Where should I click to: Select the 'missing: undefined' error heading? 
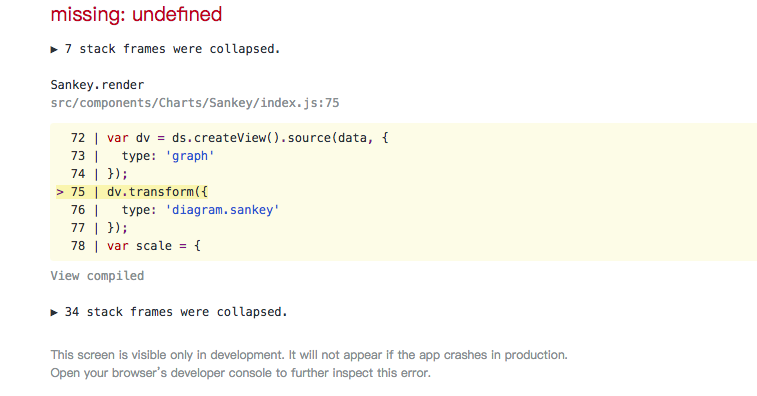(136, 14)
